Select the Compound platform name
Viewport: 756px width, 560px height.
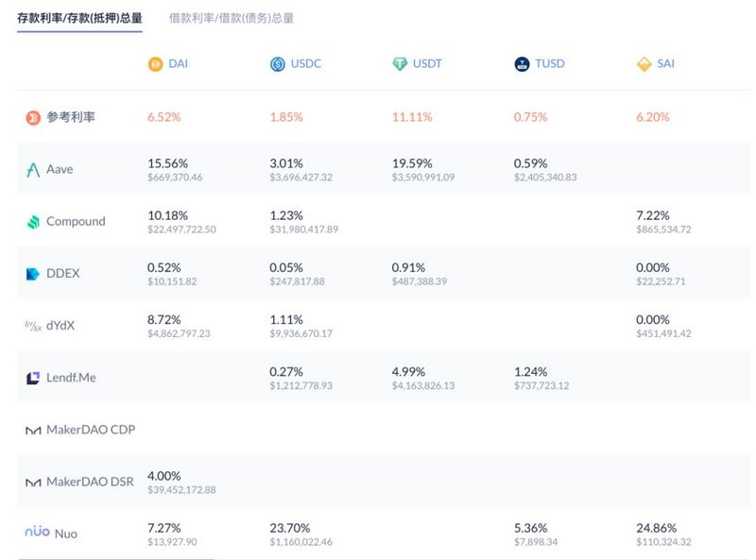point(76,221)
